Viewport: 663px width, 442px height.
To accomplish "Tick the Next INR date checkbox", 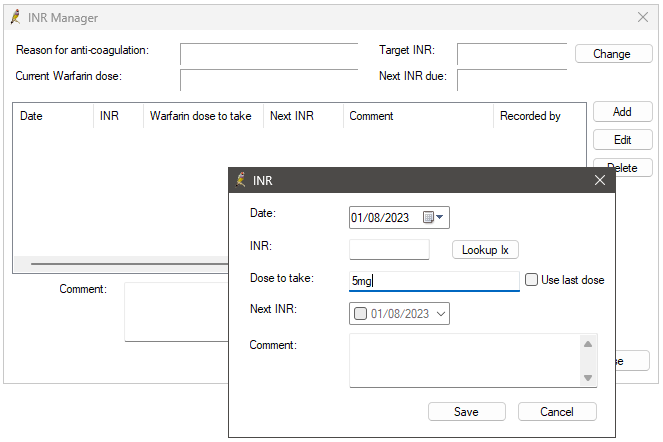I will [360, 313].
